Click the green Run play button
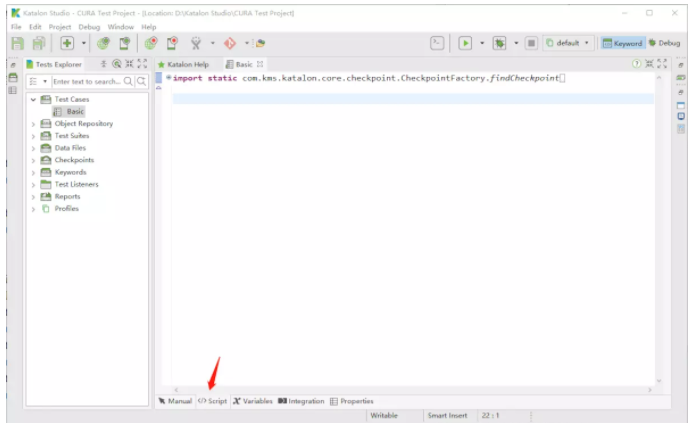Screen dimensions: 697x431 [465, 43]
